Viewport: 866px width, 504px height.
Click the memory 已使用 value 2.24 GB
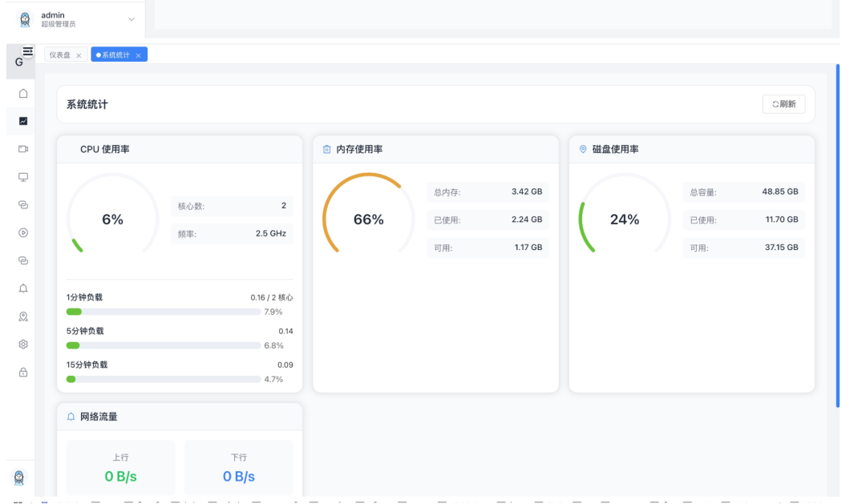[527, 220]
